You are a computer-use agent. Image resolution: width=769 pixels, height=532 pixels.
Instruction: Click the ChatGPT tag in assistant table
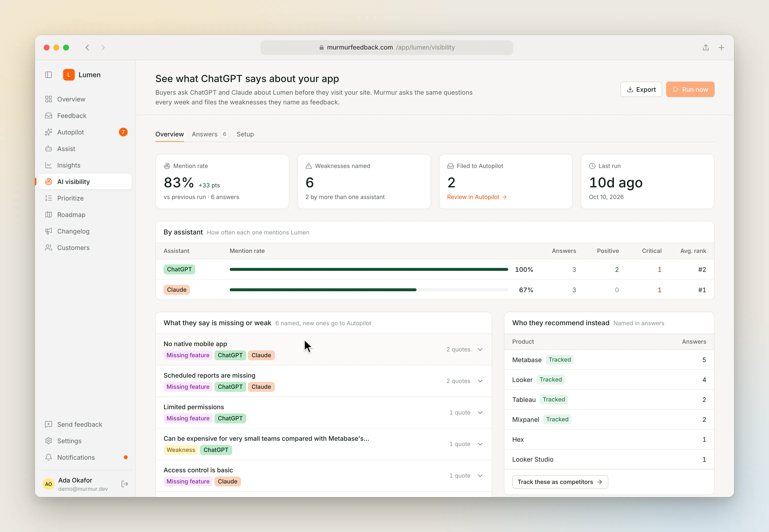click(x=179, y=269)
